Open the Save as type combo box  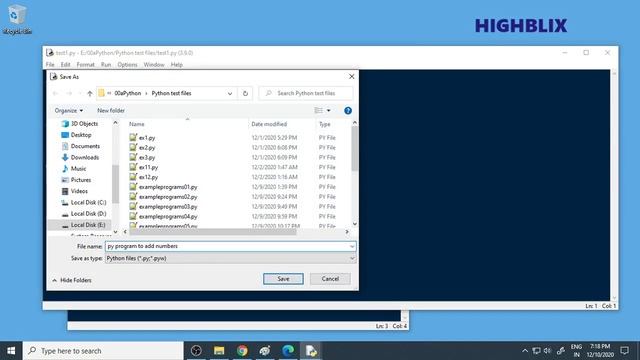(x=230, y=258)
